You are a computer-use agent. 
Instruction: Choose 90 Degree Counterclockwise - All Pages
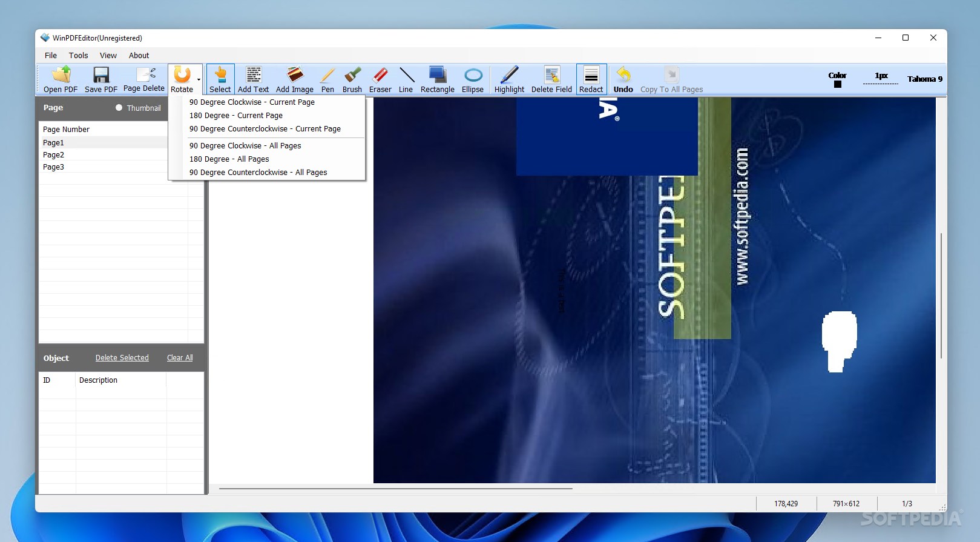pos(267,173)
